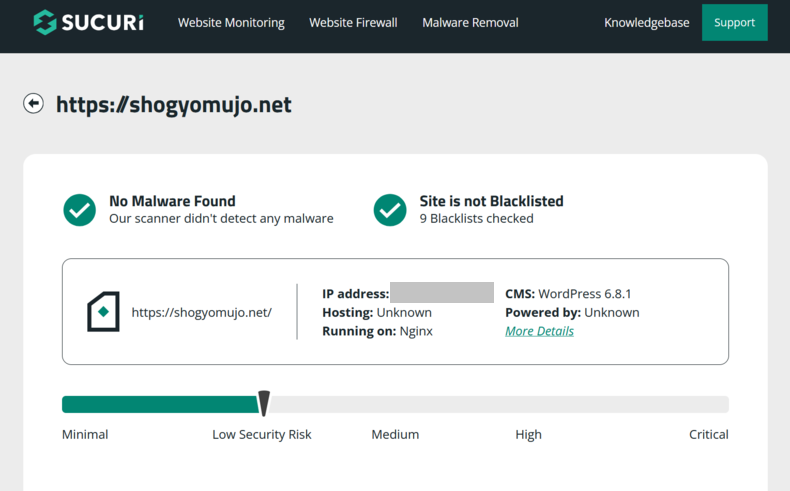Viewport: 790px width, 491px height.
Task: Click the "9 Blacklists checked" text
Action: (476, 219)
